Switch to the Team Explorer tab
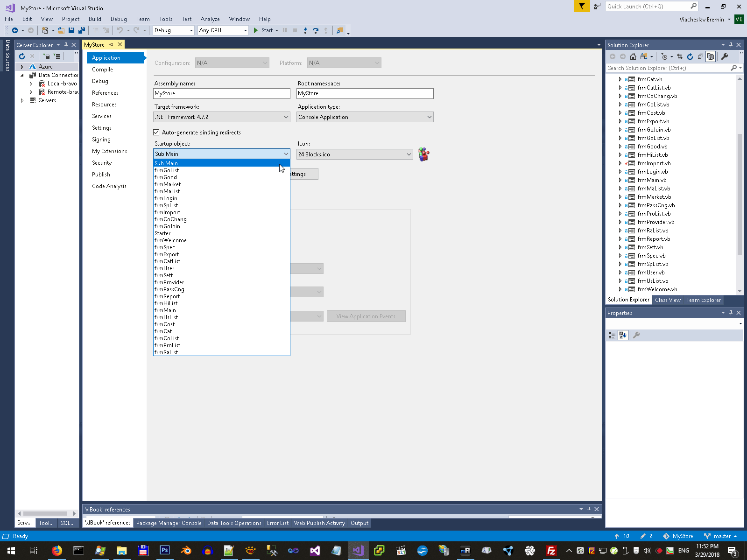 pos(704,300)
